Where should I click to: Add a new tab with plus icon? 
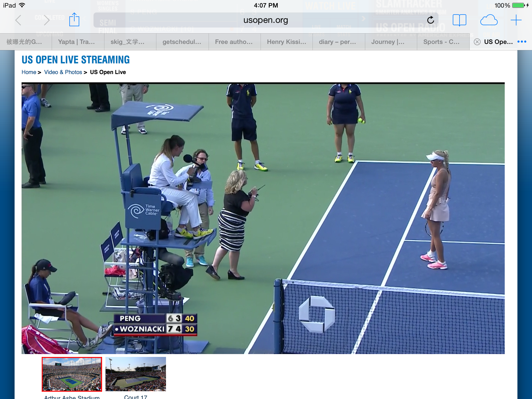point(516,20)
